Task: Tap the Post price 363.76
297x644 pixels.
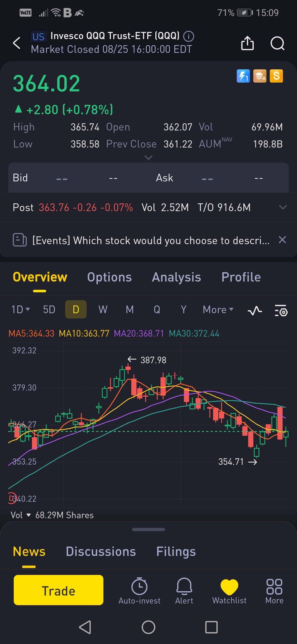Action: pos(54,207)
